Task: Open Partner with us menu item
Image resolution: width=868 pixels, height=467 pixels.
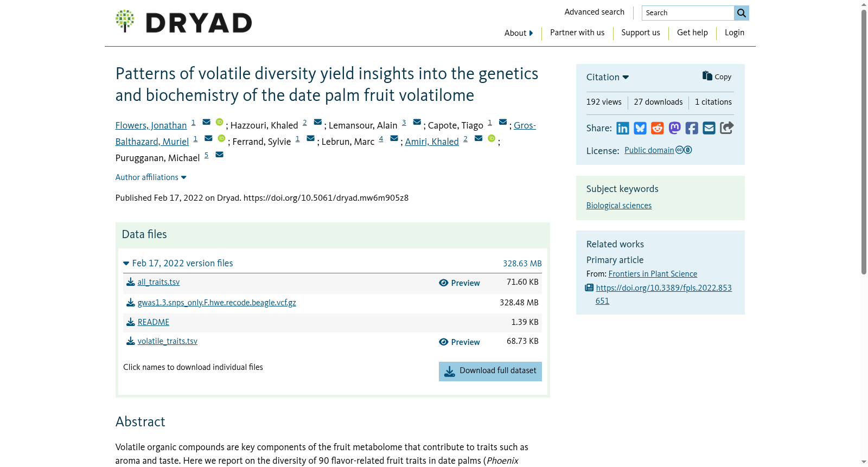Action: [577, 33]
